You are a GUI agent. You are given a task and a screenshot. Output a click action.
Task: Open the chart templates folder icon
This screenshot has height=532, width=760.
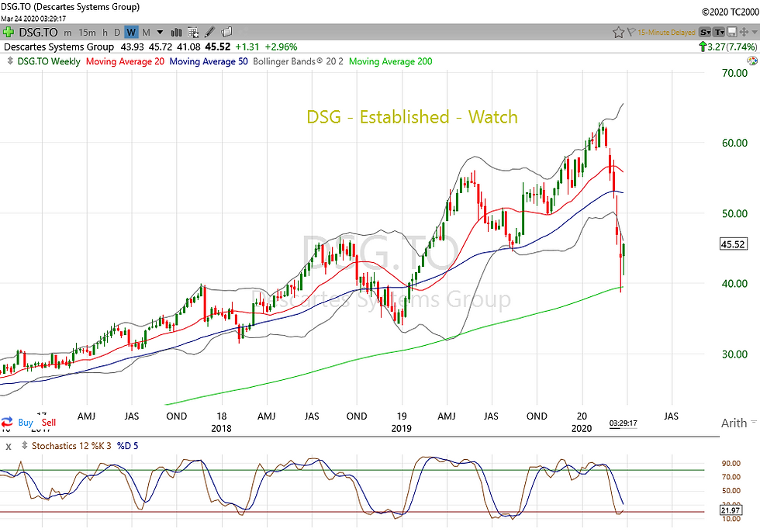click(x=226, y=32)
